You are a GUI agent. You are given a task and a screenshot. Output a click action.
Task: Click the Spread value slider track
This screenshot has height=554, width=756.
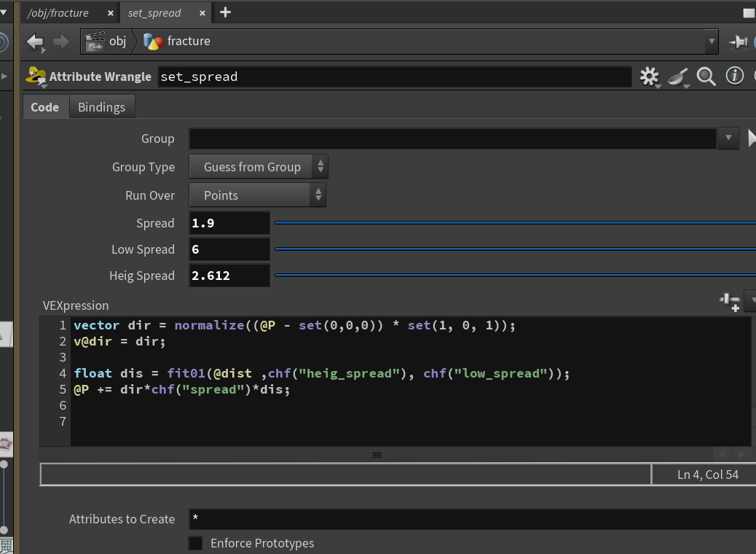pyautogui.click(x=515, y=223)
